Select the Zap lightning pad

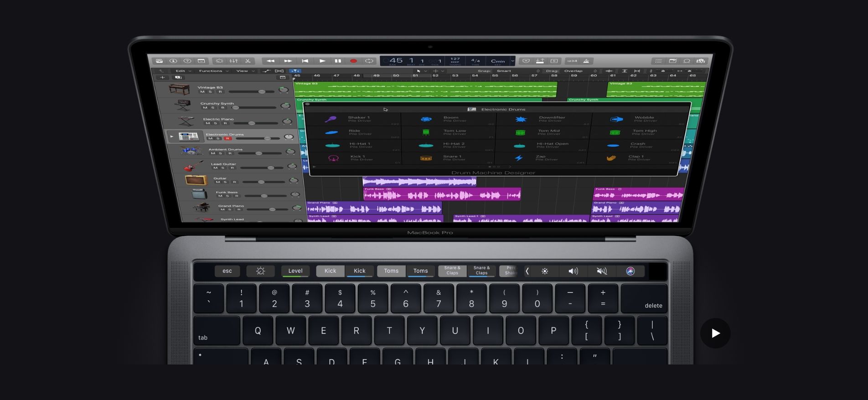519,158
